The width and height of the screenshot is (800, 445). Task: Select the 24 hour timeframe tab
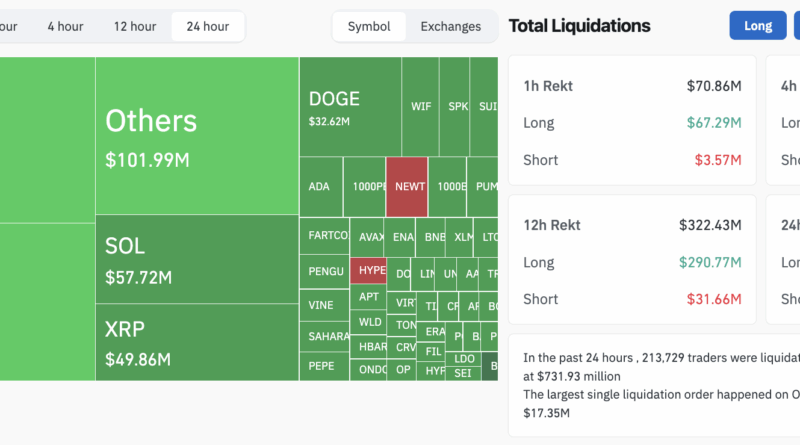[x=207, y=27]
